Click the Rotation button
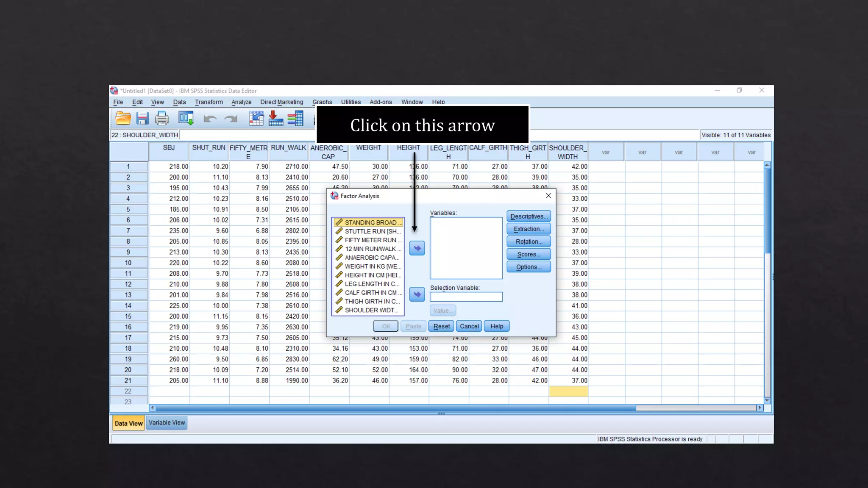 (x=529, y=242)
